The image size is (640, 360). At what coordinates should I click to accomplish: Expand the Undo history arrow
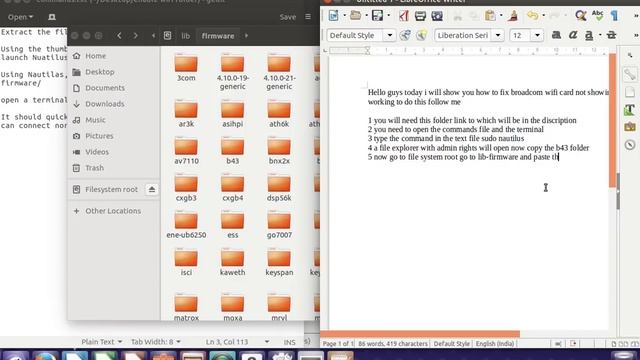(x=543, y=16)
